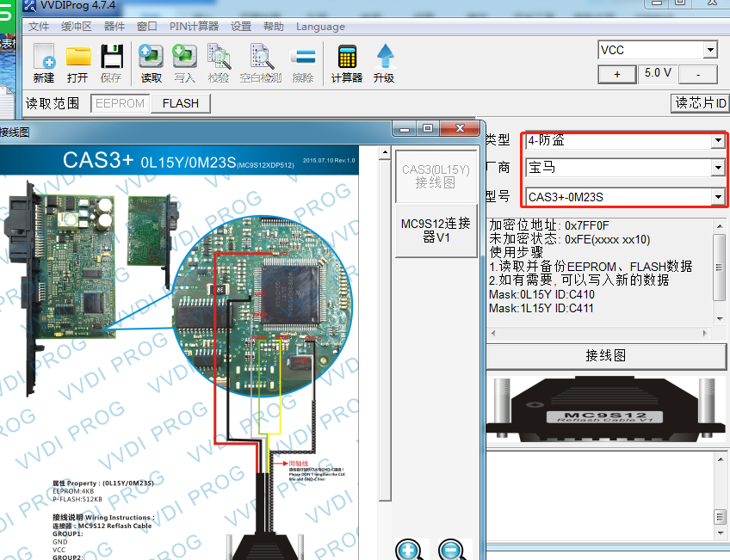The height and width of the screenshot is (560, 730).
Task: Open the 帮助 (Help) menu
Action: click(274, 27)
